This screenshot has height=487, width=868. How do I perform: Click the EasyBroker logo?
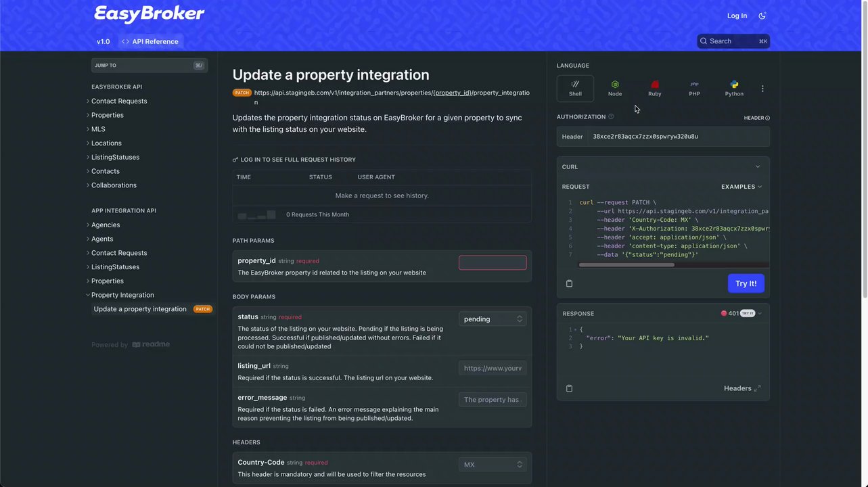(150, 14)
